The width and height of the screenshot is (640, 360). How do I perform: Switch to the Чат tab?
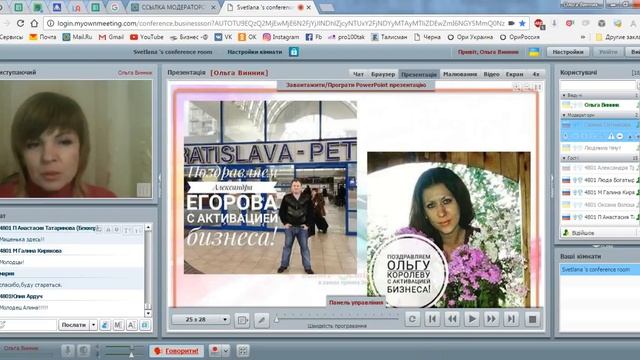tap(358, 74)
